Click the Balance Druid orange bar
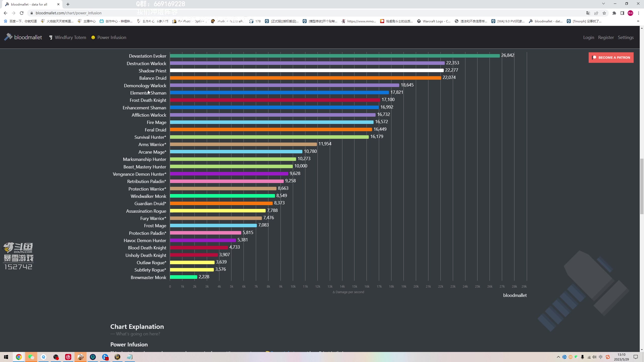 305,78
